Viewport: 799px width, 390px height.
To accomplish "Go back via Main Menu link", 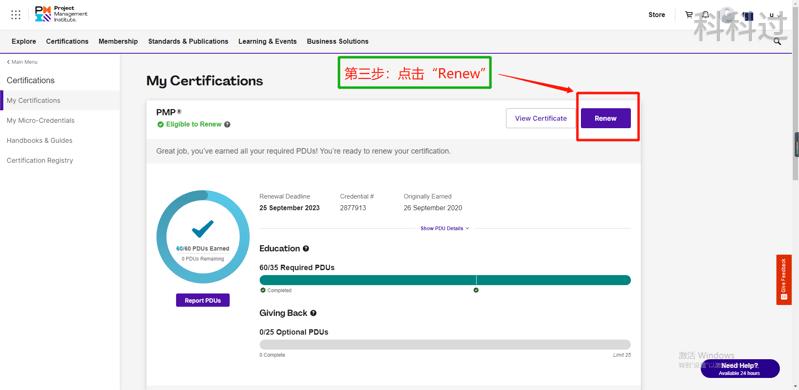I will coord(22,62).
